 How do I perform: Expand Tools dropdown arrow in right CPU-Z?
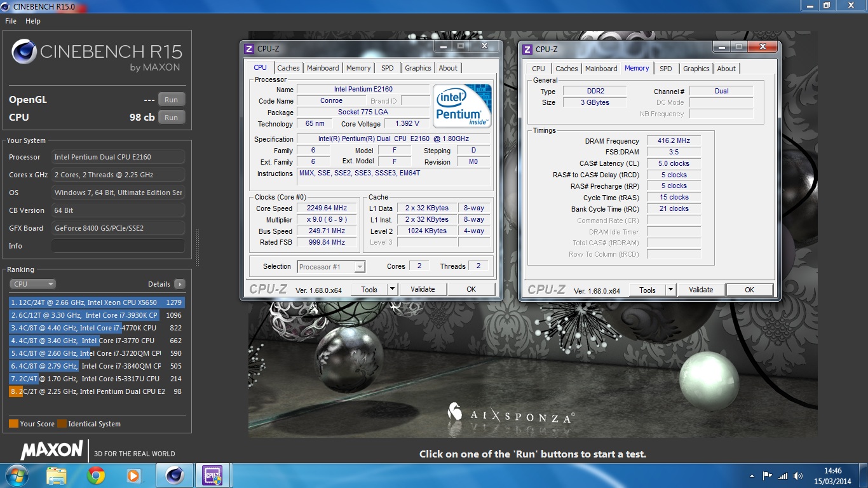tap(671, 290)
